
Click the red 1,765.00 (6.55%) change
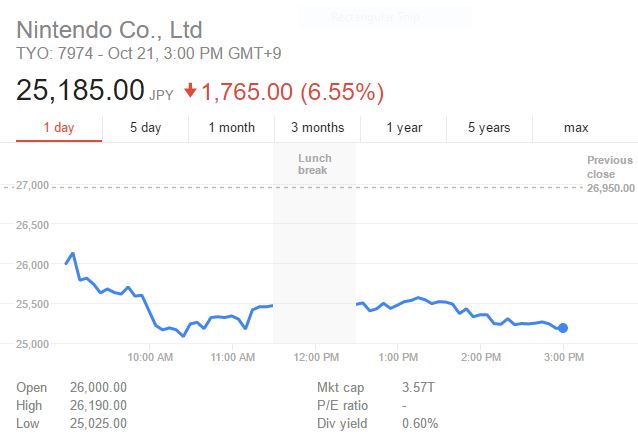292,92
